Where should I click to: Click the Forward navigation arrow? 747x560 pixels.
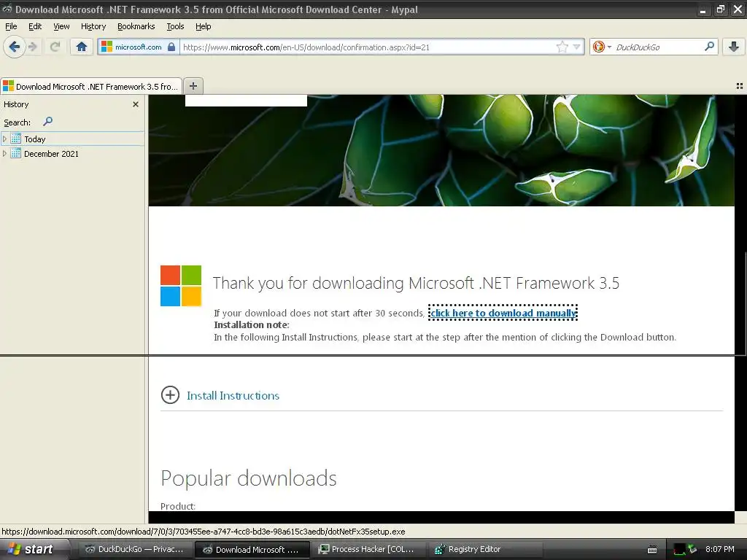point(33,47)
